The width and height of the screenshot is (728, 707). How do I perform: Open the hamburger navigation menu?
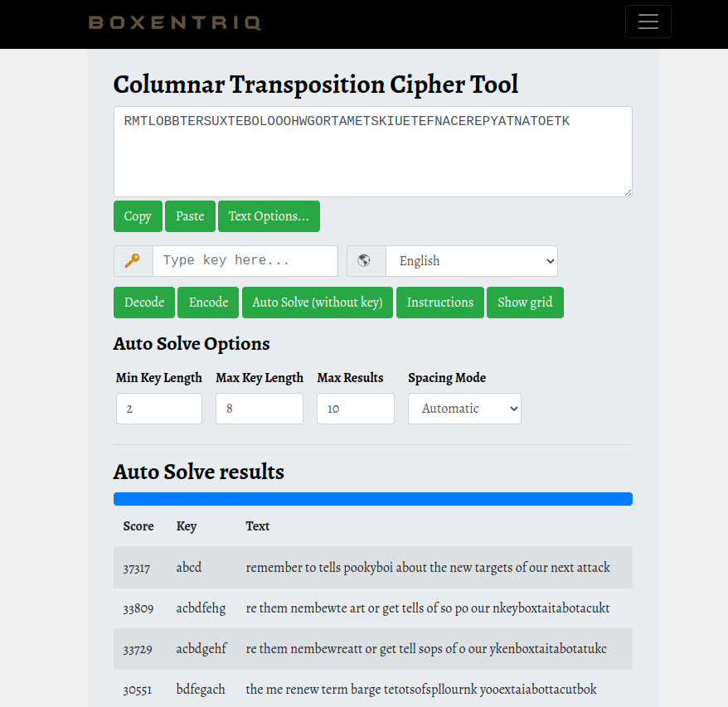coord(648,22)
